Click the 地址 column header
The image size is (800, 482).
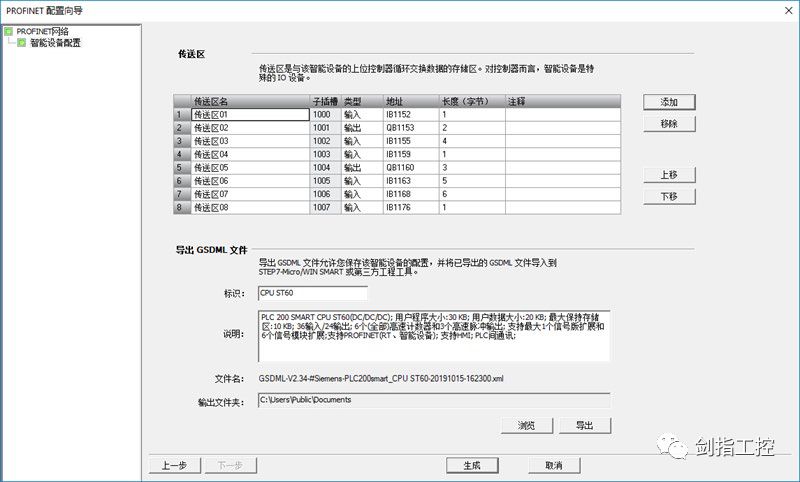tap(411, 102)
